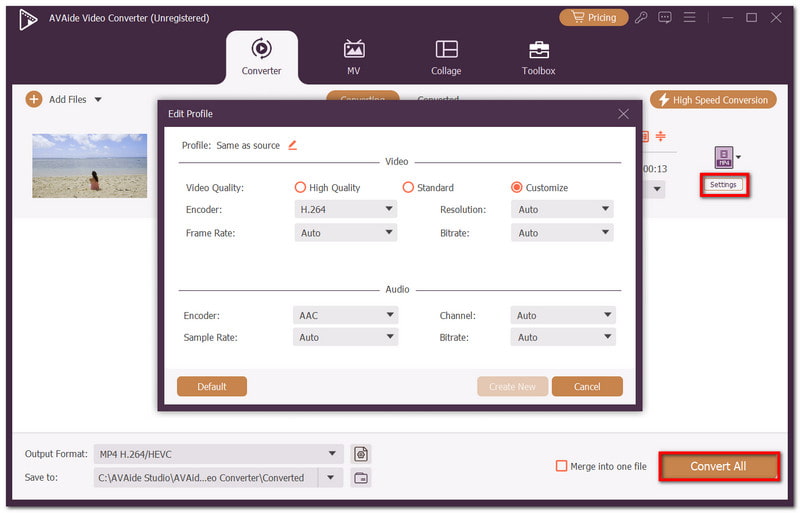
Task: Open the video Encoder H.264 dropdown
Action: click(x=345, y=209)
